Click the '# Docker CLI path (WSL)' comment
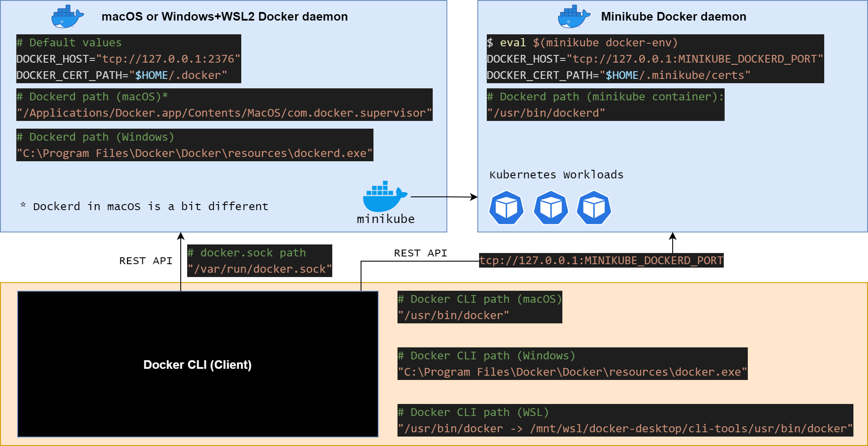This screenshot has height=446, width=868. [x=473, y=412]
